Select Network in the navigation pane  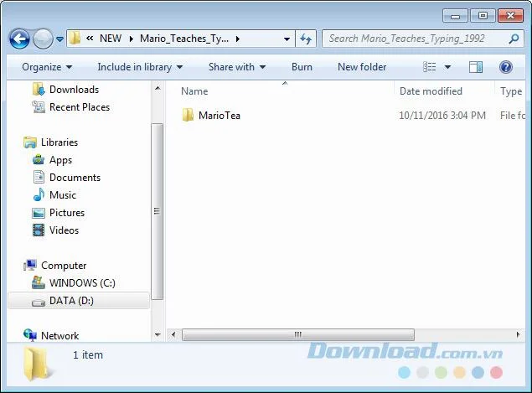point(60,336)
